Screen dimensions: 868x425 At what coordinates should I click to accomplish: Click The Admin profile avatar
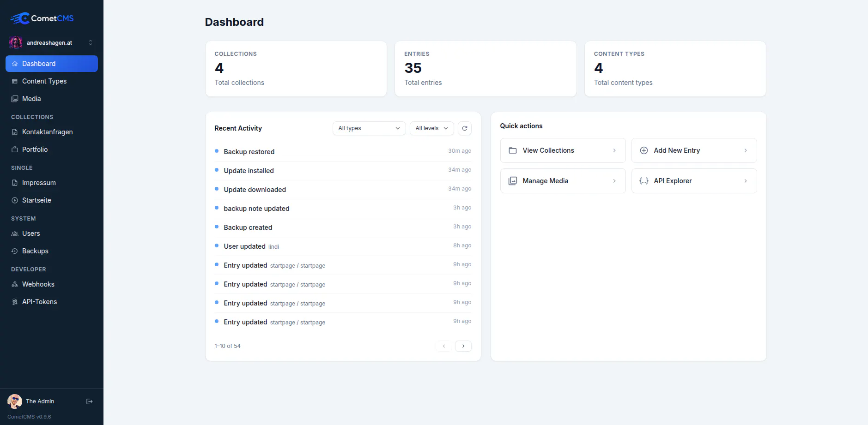tap(15, 401)
